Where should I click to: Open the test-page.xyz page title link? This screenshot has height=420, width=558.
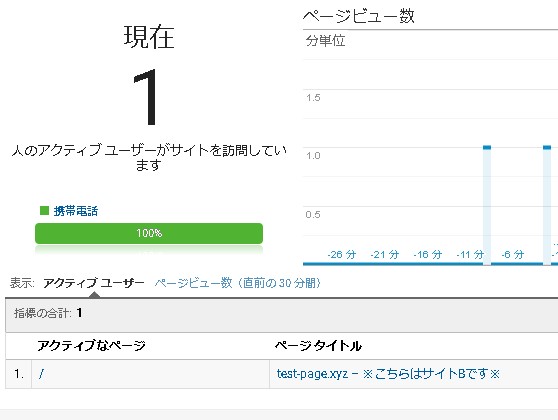point(388,374)
